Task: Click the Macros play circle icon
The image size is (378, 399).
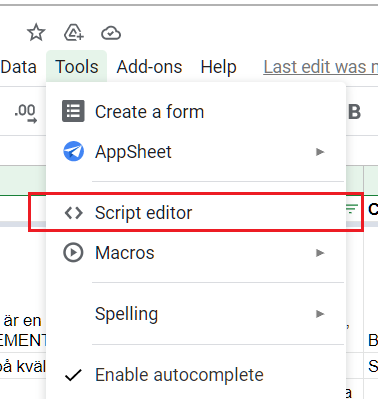Action: click(73, 253)
